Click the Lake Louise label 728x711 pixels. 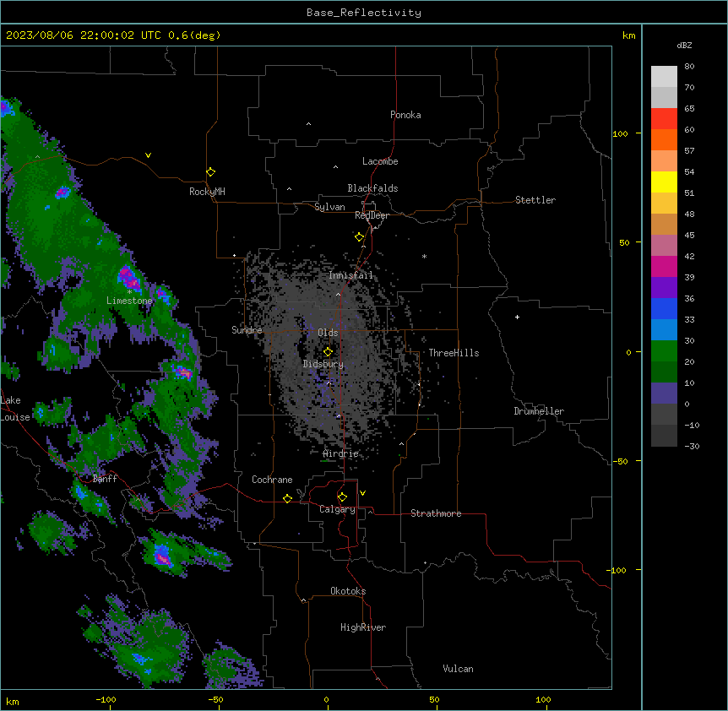point(15,409)
